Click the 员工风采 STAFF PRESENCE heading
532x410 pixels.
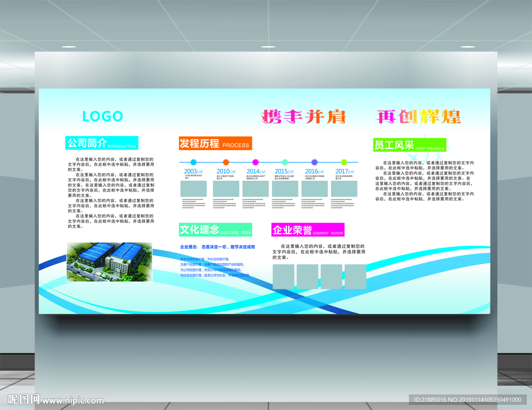coord(409,145)
